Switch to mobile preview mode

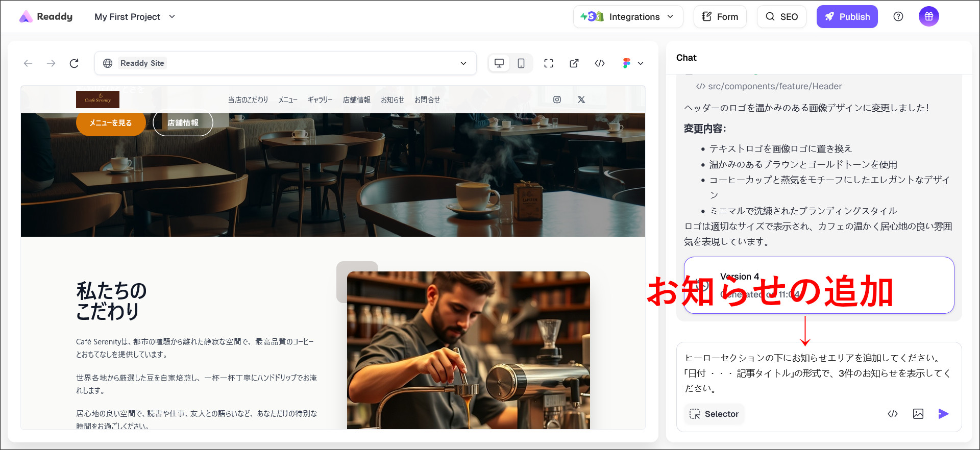(521, 63)
